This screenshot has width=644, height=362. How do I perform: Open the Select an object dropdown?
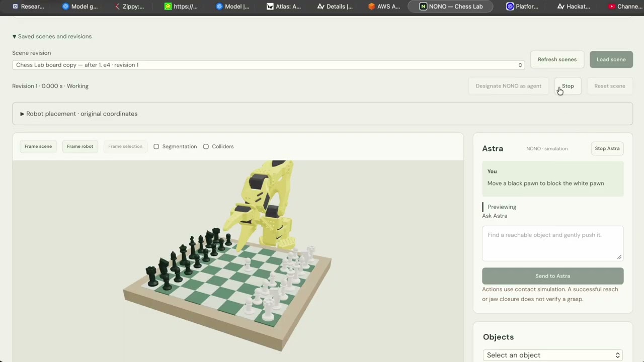(552, 355)
